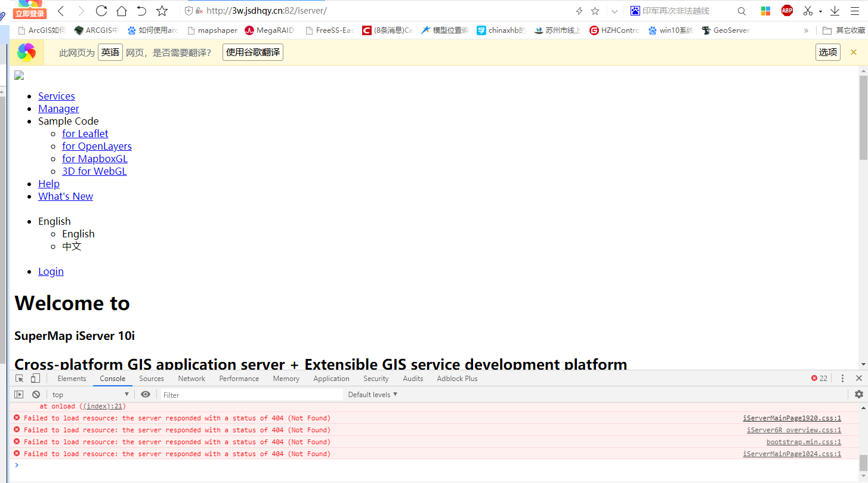This screenshot has height=483, width=868.
Task: Switch to the Adblock Plus tab
Action: [457, 379]
